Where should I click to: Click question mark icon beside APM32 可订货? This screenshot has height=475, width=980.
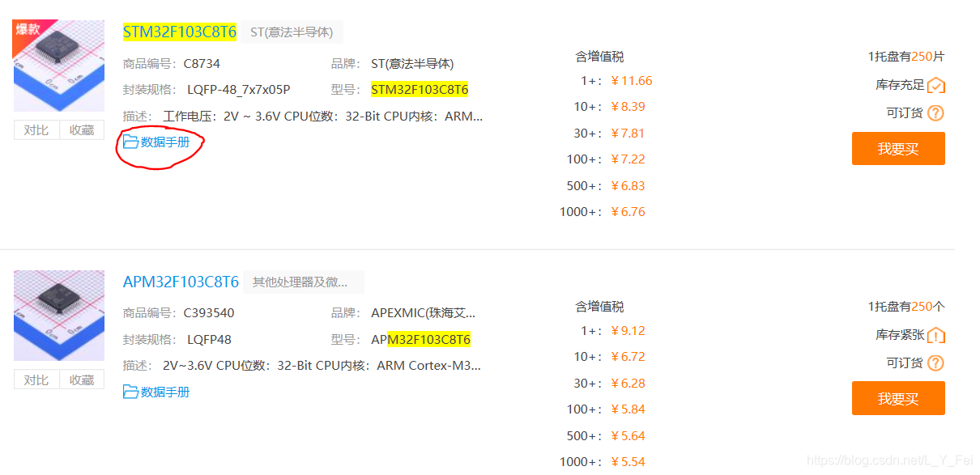[935, 363]
